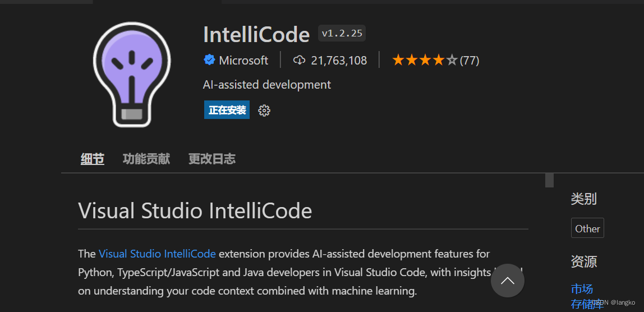Switch to the 细节 tab

93,159
